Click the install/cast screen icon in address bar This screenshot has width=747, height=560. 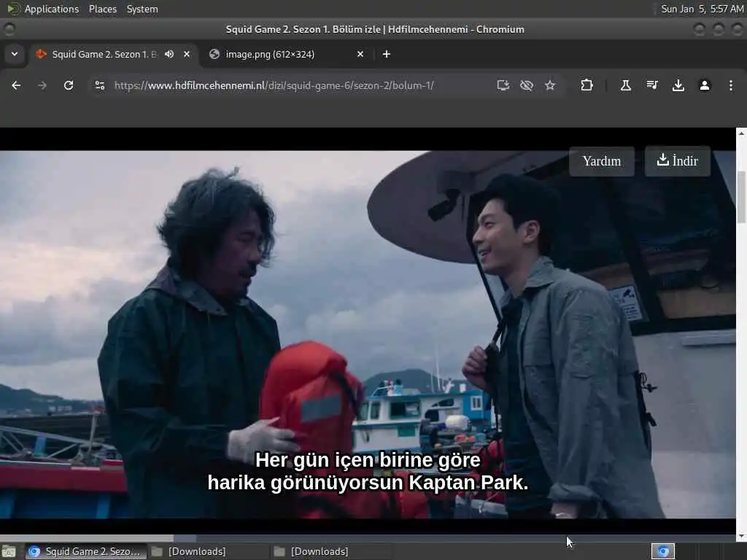503,85
